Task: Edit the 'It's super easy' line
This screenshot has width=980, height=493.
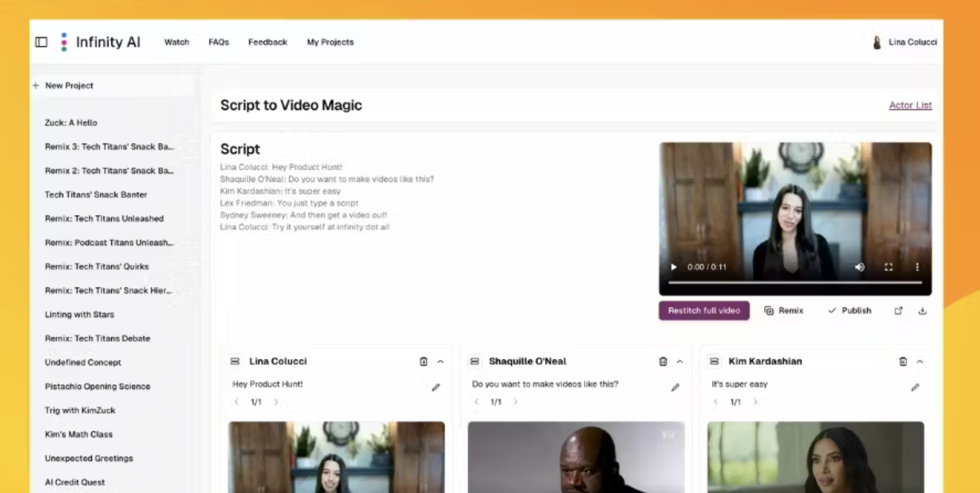Action: [x=915, y=387]
